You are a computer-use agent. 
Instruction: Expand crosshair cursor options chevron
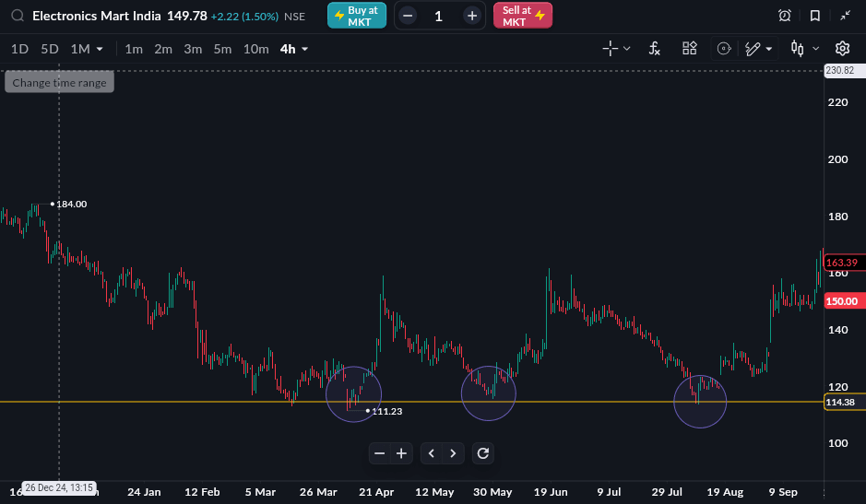(627, 49)
